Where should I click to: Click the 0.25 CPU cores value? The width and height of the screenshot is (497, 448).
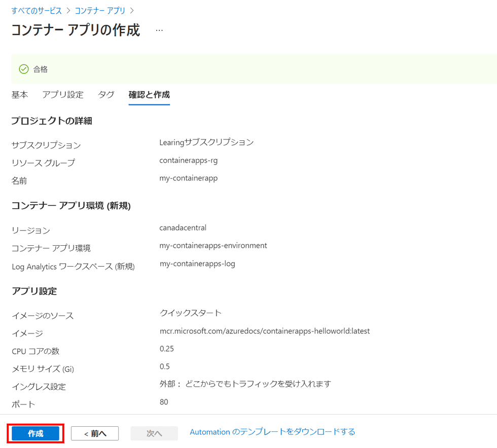click(x=167, y=349)
